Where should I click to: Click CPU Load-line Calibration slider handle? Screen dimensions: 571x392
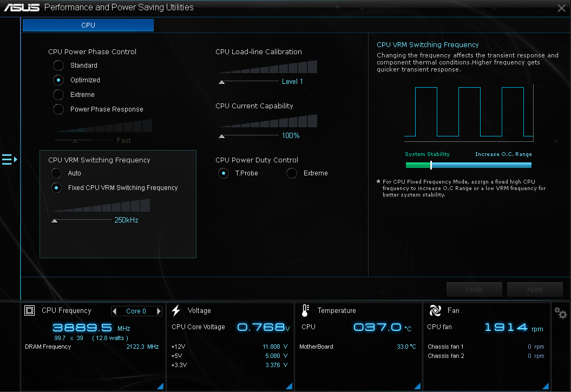[x=221, y=82]
